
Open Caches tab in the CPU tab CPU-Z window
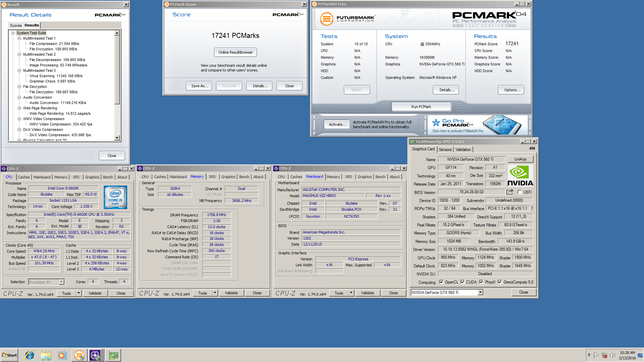tap(24, 177)
